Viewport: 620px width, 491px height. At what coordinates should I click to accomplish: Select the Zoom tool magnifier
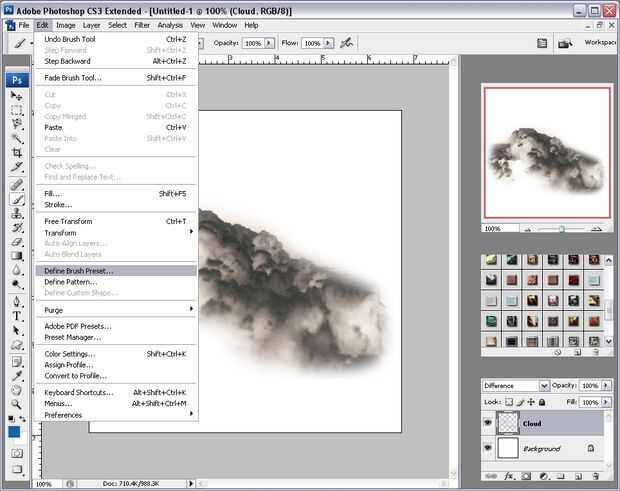(17, 403)
